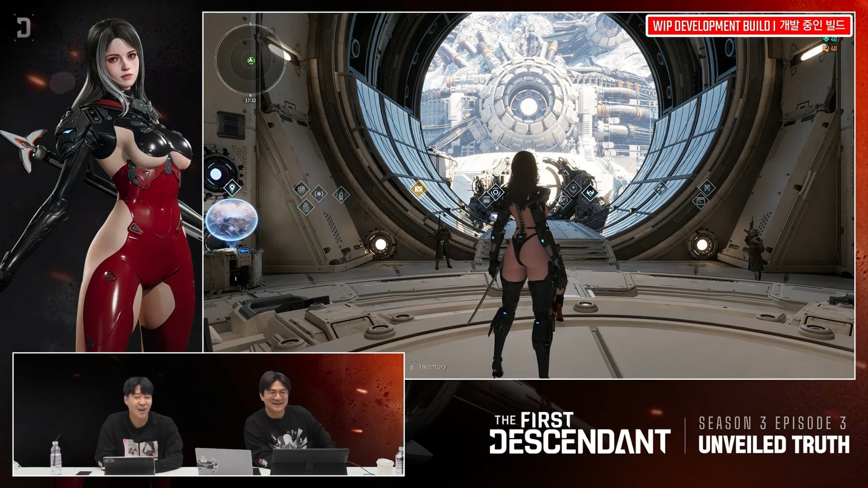Click the map pin location marker
Screen dimensions: 868x488
coord(232,188)
